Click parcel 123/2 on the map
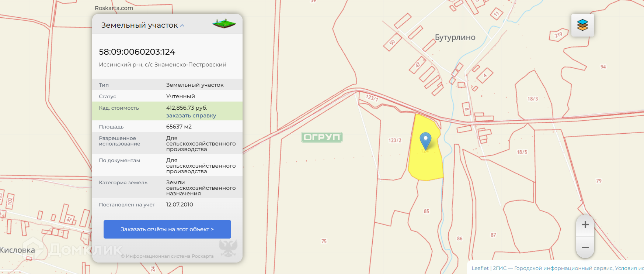This screenshot has width=644, height=274. point(395,140)
